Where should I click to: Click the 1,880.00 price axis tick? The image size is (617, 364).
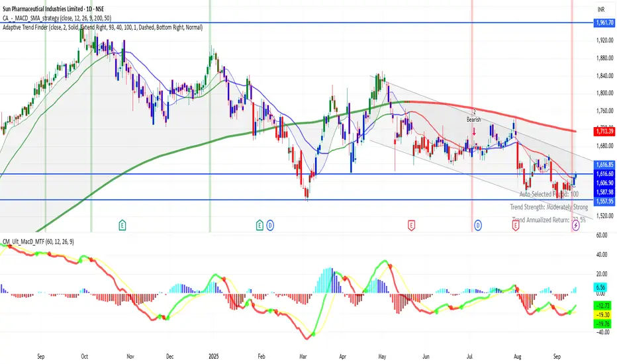(x=605, y=58)
